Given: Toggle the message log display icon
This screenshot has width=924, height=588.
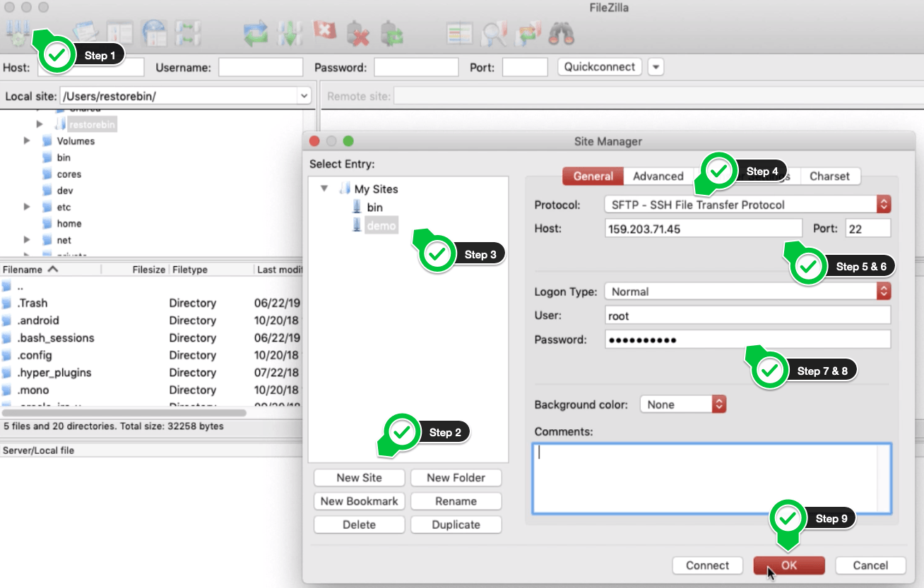Looking at the screenshot, I should pos(85,32).
